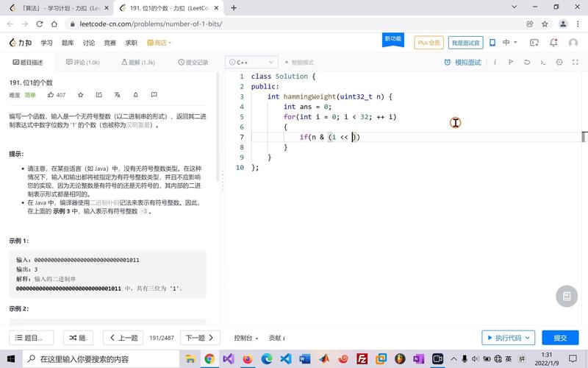
Task: Open the 执行代码 run code button
Action: coord(508,338)
